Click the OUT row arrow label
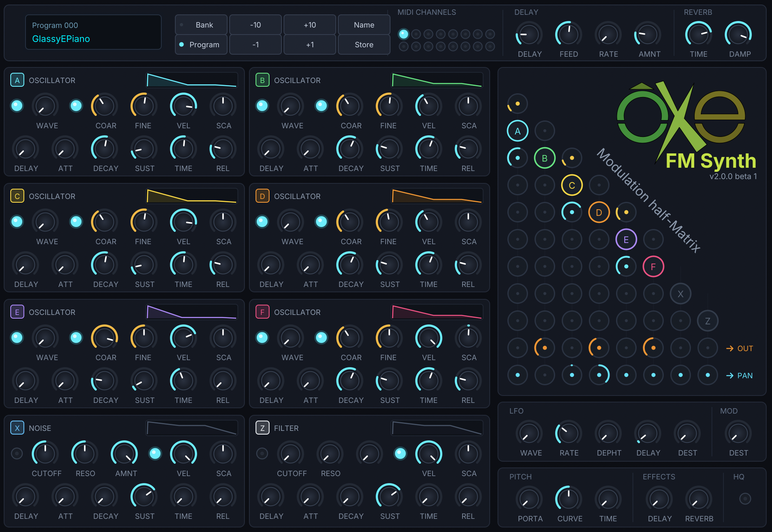This screenshot has height=532, width=772. click(739, 348)
